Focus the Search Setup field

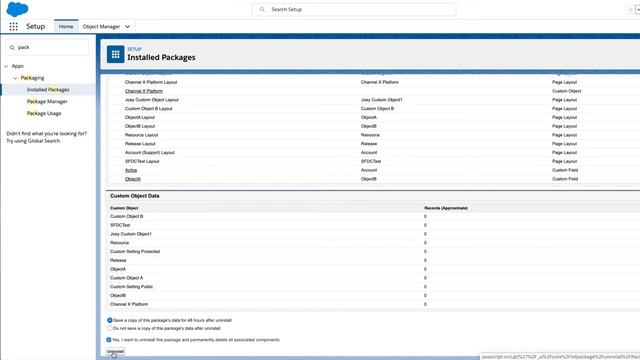click(x=354, y=9)
